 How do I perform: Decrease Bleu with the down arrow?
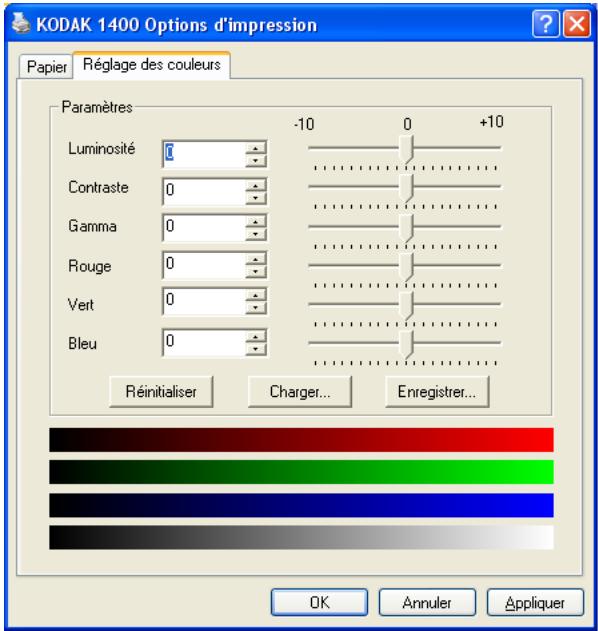click(256, 349)
